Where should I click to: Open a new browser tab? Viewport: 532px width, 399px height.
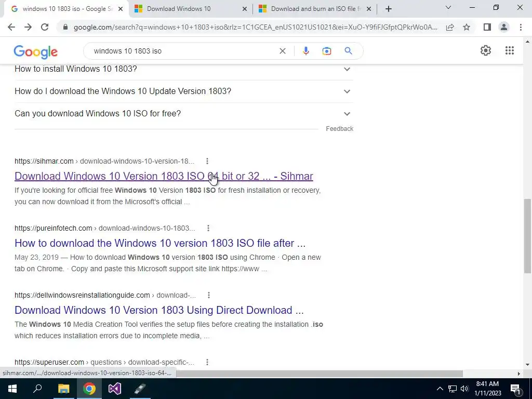pyautogui.click(x=389, y=9)
